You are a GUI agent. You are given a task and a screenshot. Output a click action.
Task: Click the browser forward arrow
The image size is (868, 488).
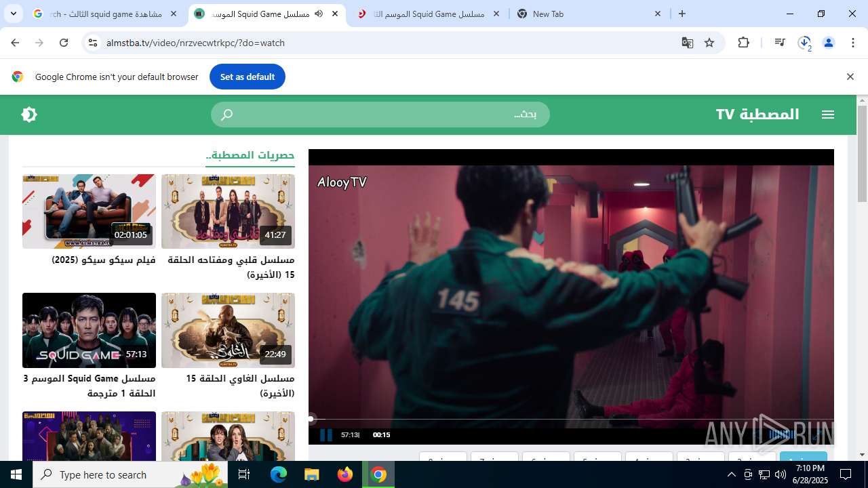click(39, 43)
